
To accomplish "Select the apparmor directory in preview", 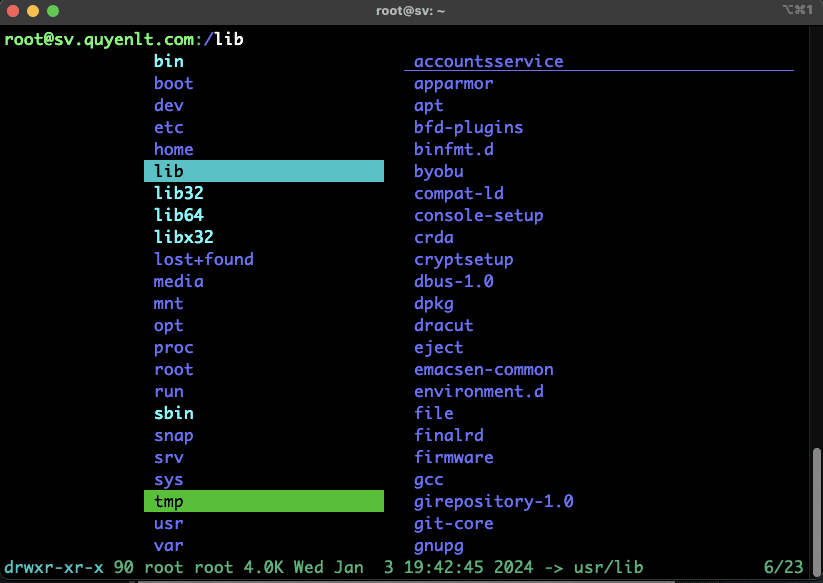I will (453, 83).
